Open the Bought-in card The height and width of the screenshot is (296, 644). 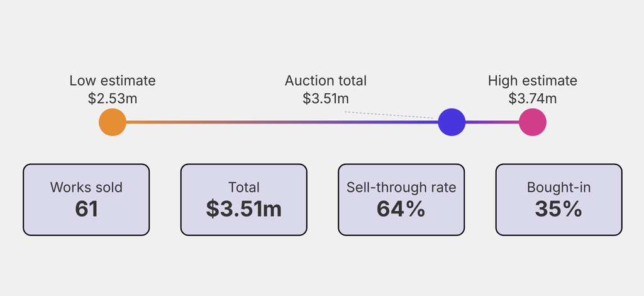click(x=558, y=200)
